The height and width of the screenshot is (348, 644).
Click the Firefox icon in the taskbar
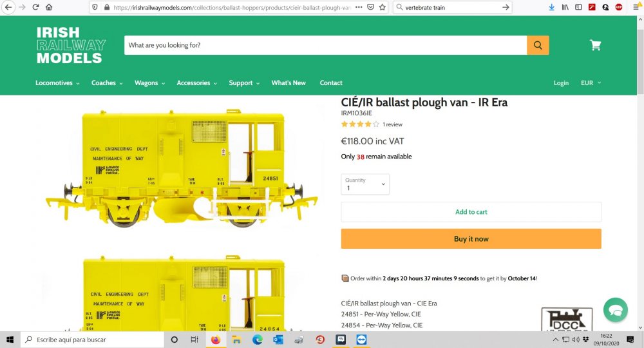pos(216,340)
